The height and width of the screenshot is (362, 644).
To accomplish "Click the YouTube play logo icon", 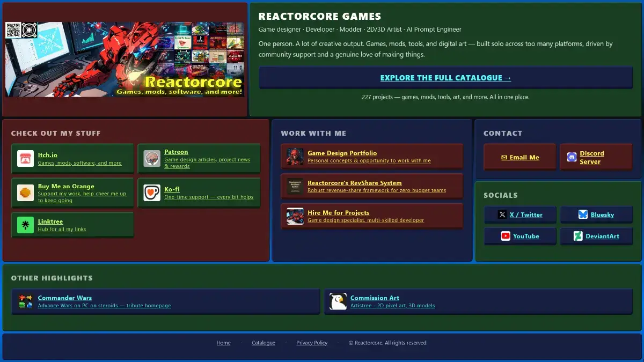I will 506,236.
